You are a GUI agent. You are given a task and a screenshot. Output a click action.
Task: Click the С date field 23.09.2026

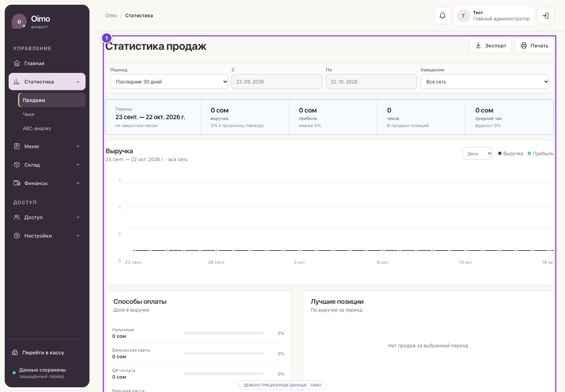pos(277,82)
